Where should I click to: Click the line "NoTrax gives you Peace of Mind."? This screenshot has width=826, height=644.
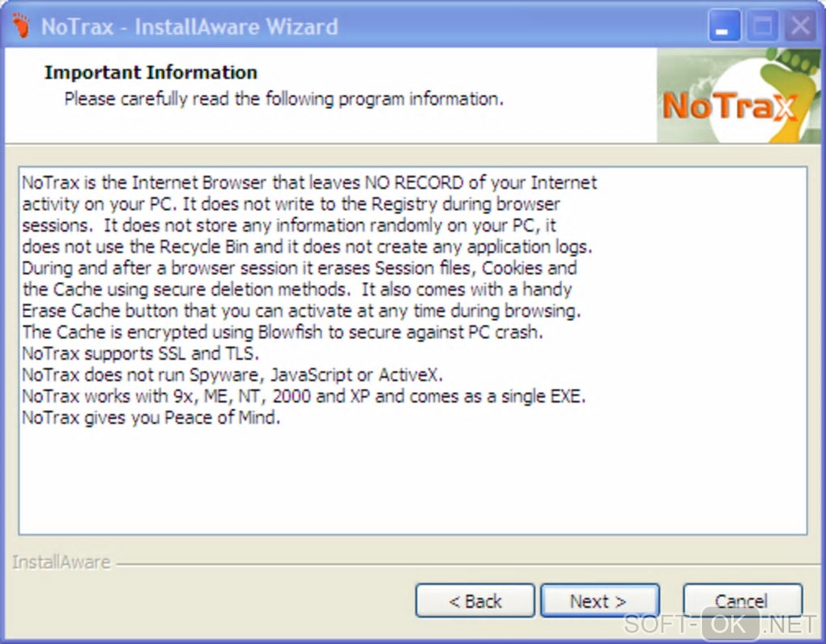coord(151,417)
